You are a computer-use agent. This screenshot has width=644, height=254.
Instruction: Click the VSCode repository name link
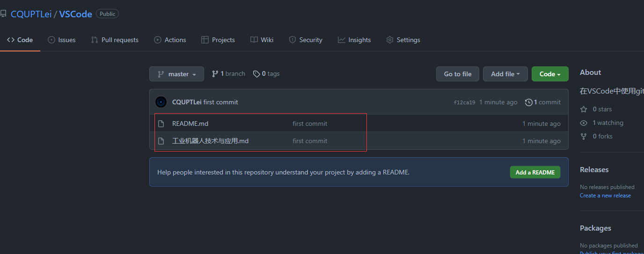click(x=75, y=14)
